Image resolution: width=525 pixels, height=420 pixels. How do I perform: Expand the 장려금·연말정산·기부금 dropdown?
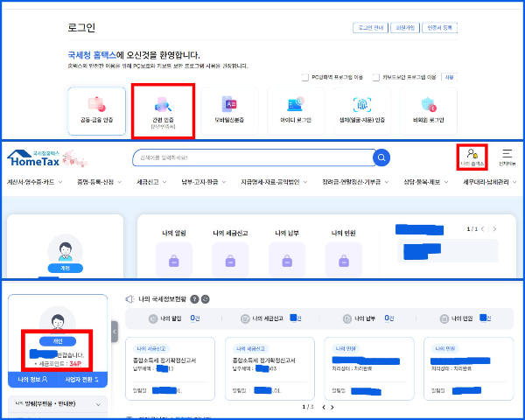387,182
